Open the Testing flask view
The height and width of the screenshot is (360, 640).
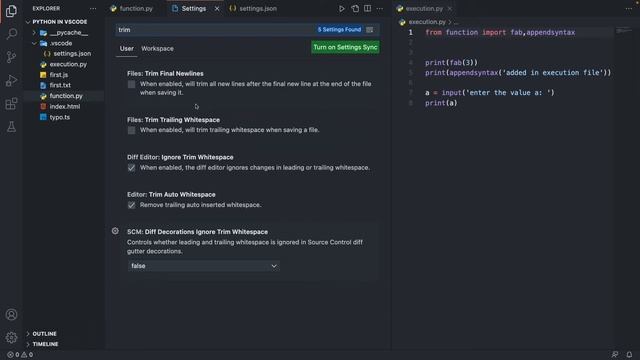click(x=11, y=127)
